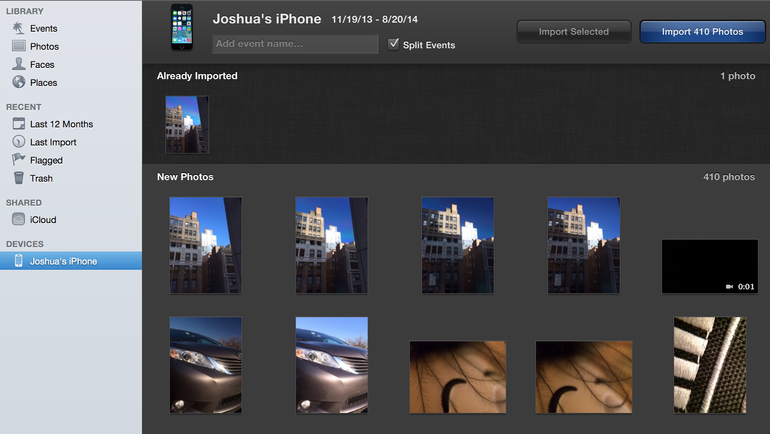Open the Photos library icon

pos(18,46)
